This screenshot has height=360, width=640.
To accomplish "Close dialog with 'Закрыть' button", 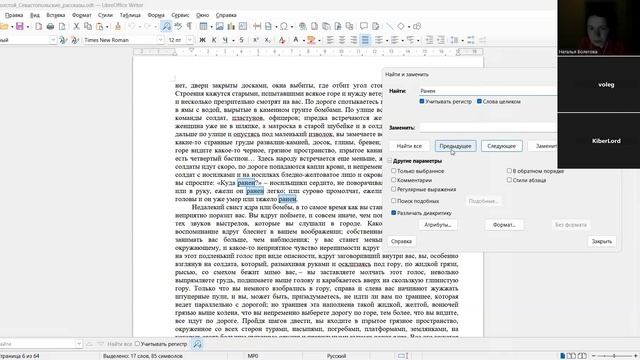I will tap(602, 241).
